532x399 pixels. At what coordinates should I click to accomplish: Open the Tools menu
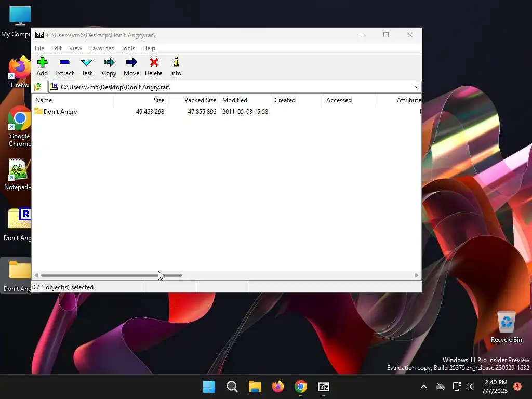pyautogui.click(x=128, y=48)
